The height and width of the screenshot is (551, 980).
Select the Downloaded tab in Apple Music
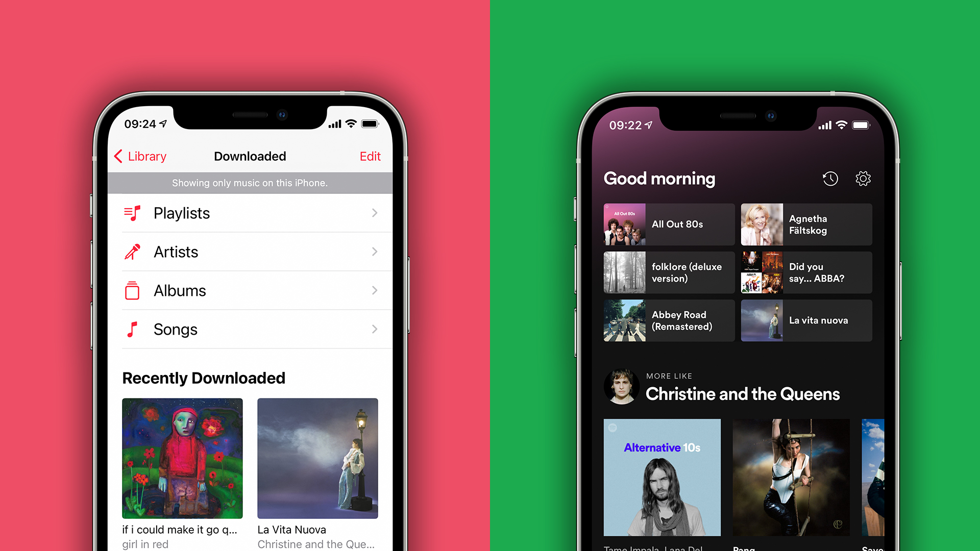click(x=249, y=156)
